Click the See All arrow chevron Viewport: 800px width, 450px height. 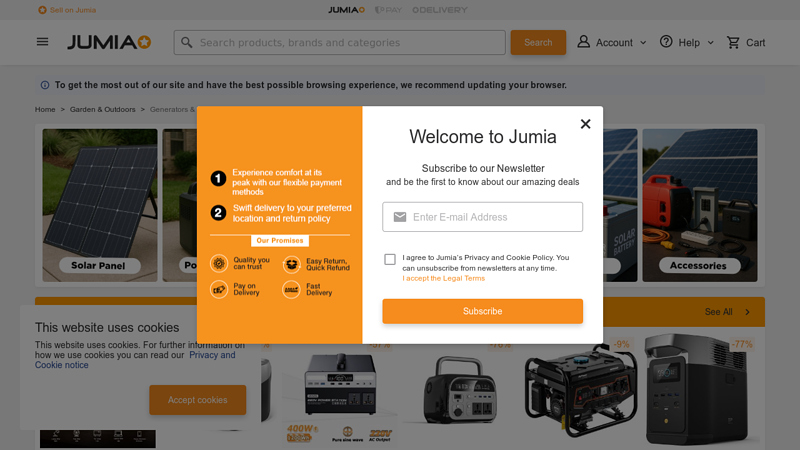(747, 312)
